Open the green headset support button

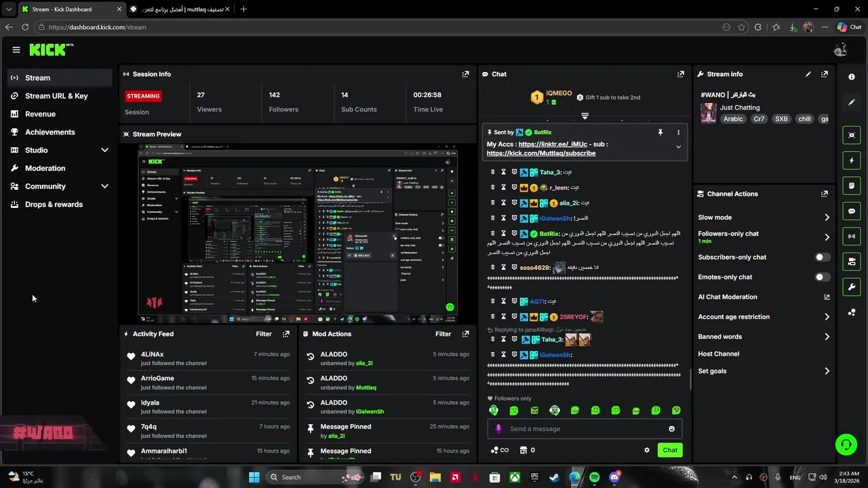point(846,445)
